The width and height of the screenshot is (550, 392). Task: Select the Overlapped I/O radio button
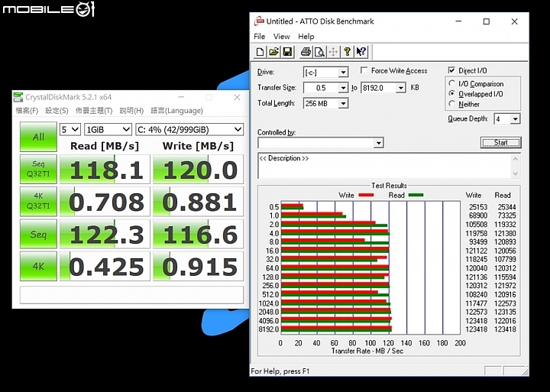tap(451, 94)
